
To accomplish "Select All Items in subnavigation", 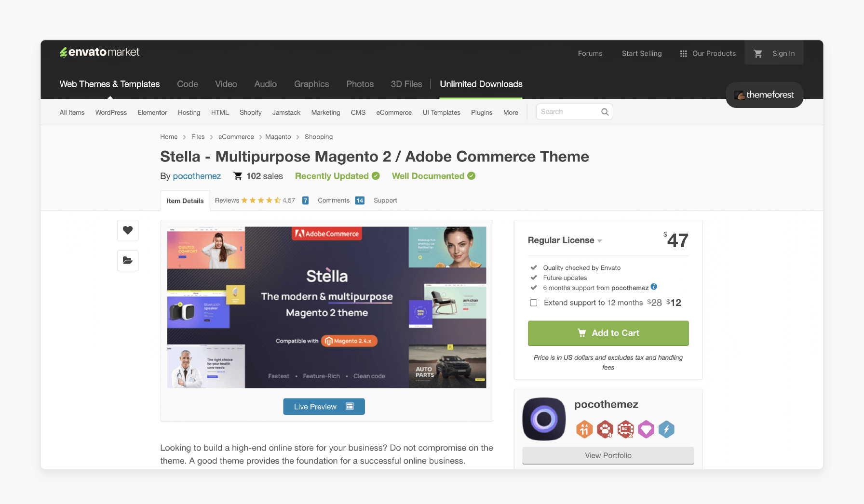I will click(x=72, y=112).
